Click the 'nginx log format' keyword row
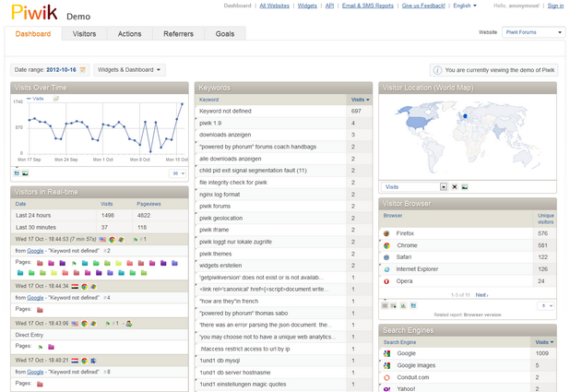The height and width of the screenshot is (392, 570). tap(283, 195)
